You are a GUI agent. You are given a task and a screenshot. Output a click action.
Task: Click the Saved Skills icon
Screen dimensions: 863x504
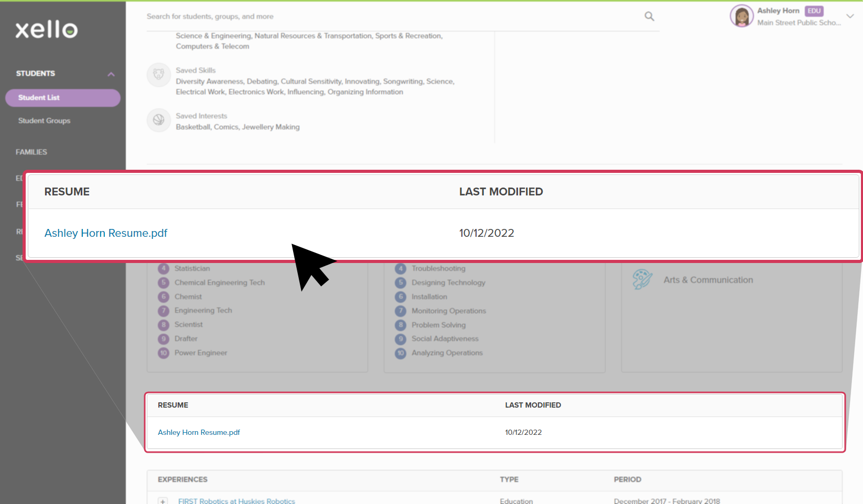[x=158, y=75]
